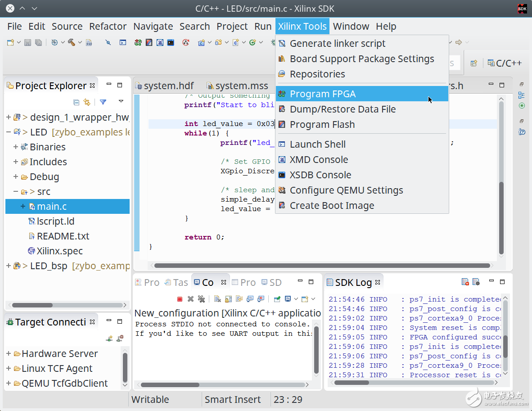This screenshot has height=411, width=532.
Task: Click the XSDB Console toolbar icon
Action: point(171,42)
